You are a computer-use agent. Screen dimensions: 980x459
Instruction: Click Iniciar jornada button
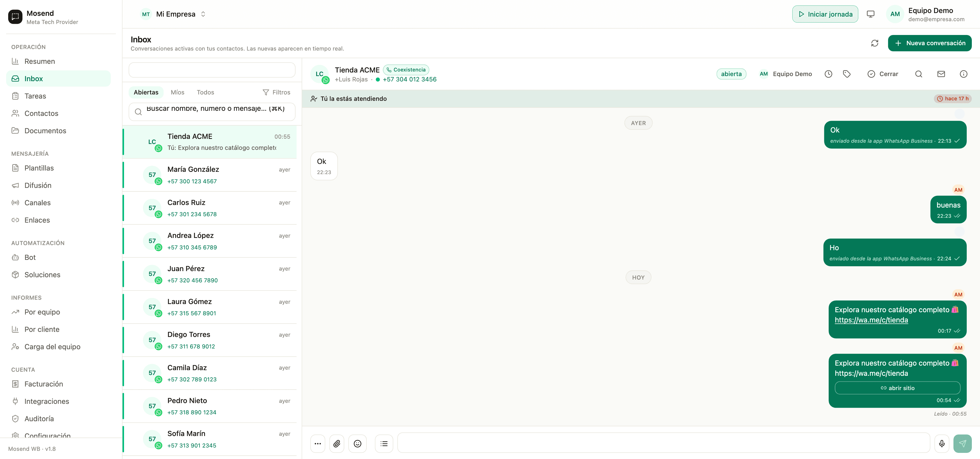point(825,14)
